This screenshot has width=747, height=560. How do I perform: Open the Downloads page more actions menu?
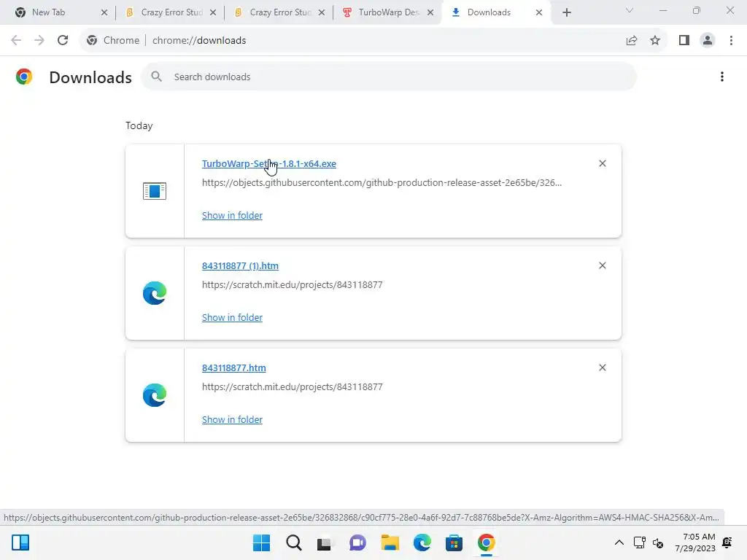[x=722, y=77]
